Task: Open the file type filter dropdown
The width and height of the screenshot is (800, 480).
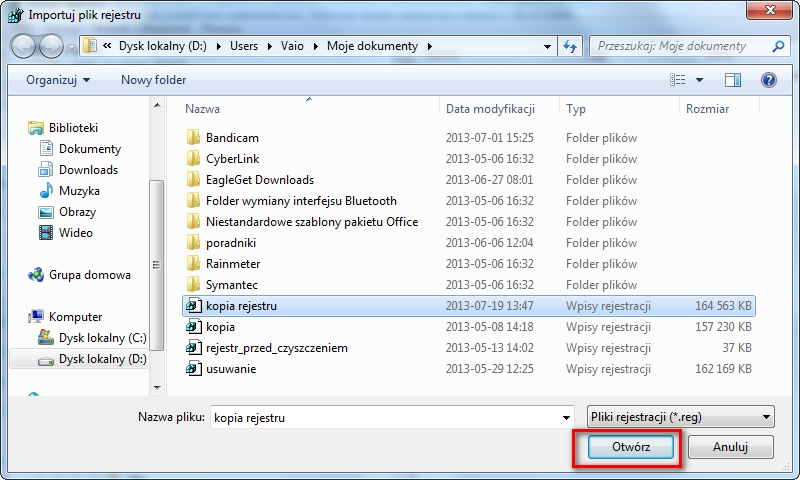Action: 680,418
